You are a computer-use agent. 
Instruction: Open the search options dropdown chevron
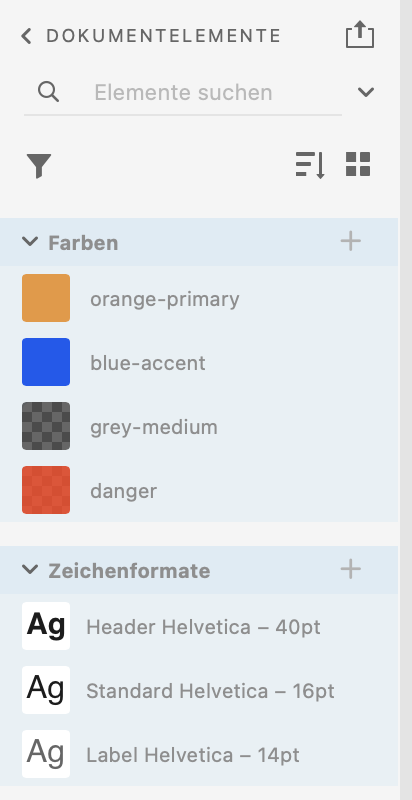click(366, 92)
